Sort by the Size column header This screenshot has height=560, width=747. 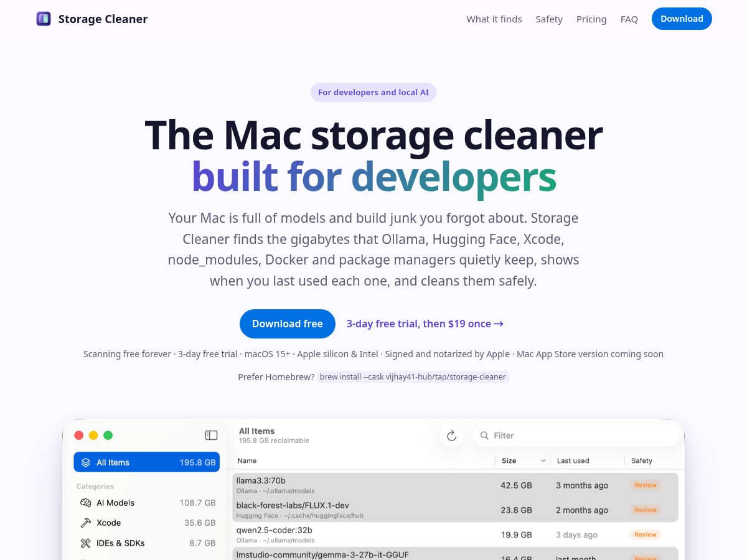point(509,461)
